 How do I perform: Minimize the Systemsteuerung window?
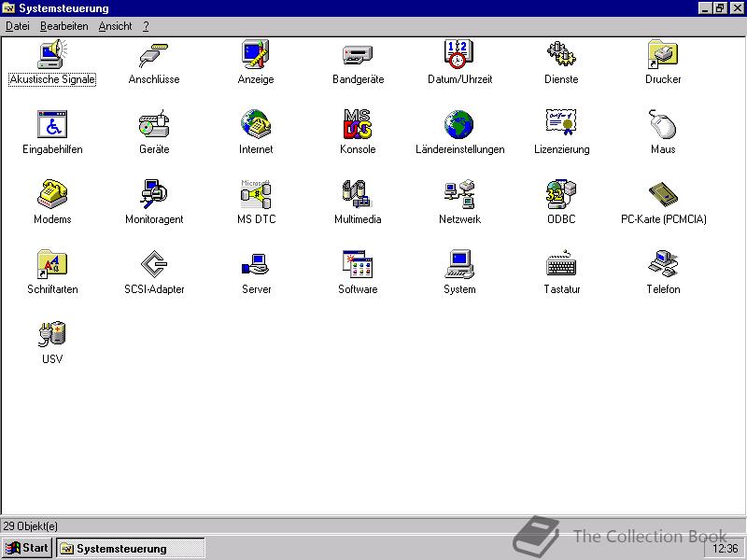705,8
